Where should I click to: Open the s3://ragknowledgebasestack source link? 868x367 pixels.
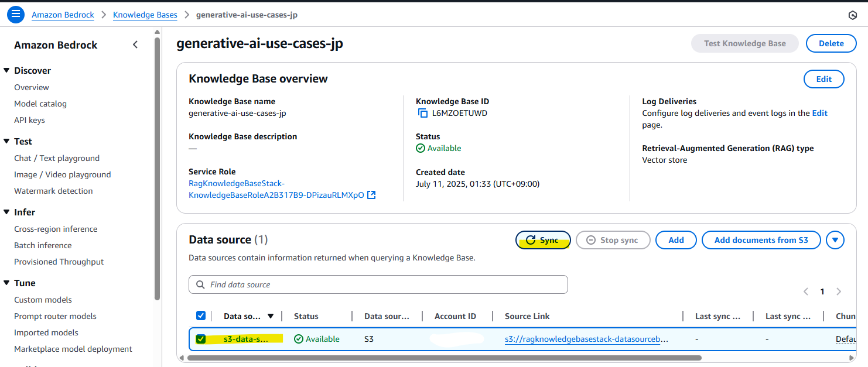point(586,339)
